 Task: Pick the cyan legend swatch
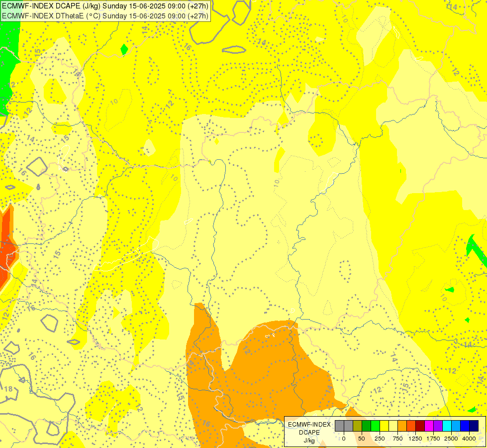[447, 426]
